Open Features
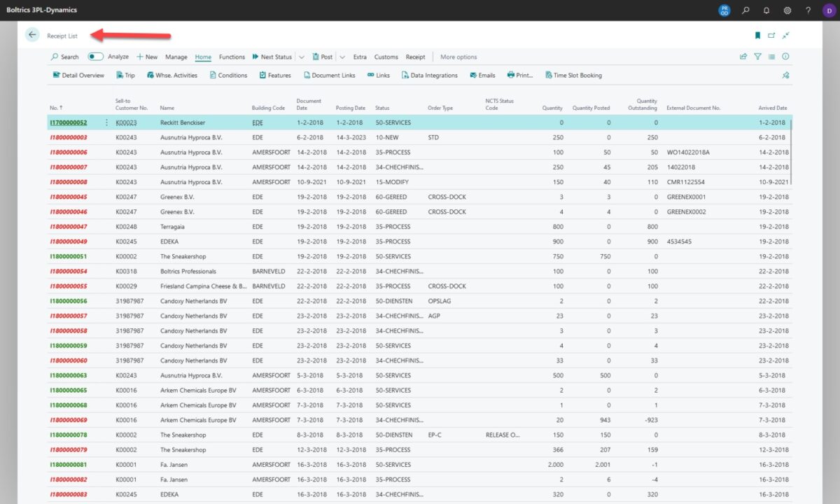This screenshot has width=840, height=504. click(x=274, y=76)
